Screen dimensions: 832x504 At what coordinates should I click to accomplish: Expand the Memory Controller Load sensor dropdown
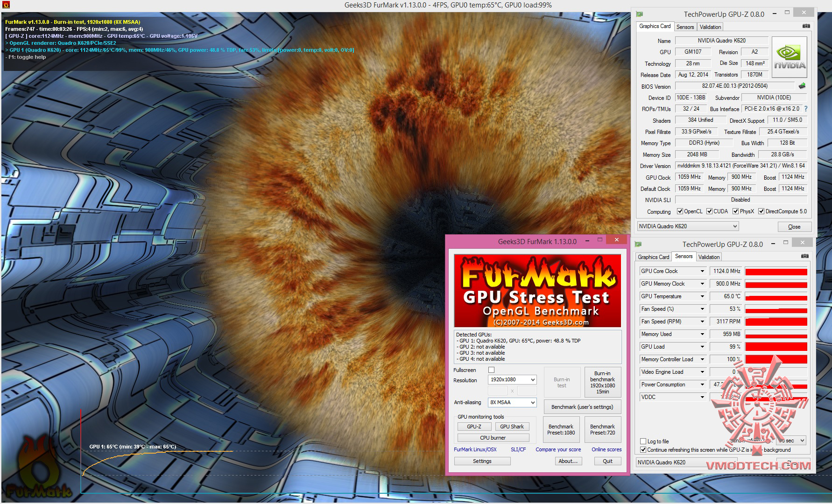pos(702,359)
